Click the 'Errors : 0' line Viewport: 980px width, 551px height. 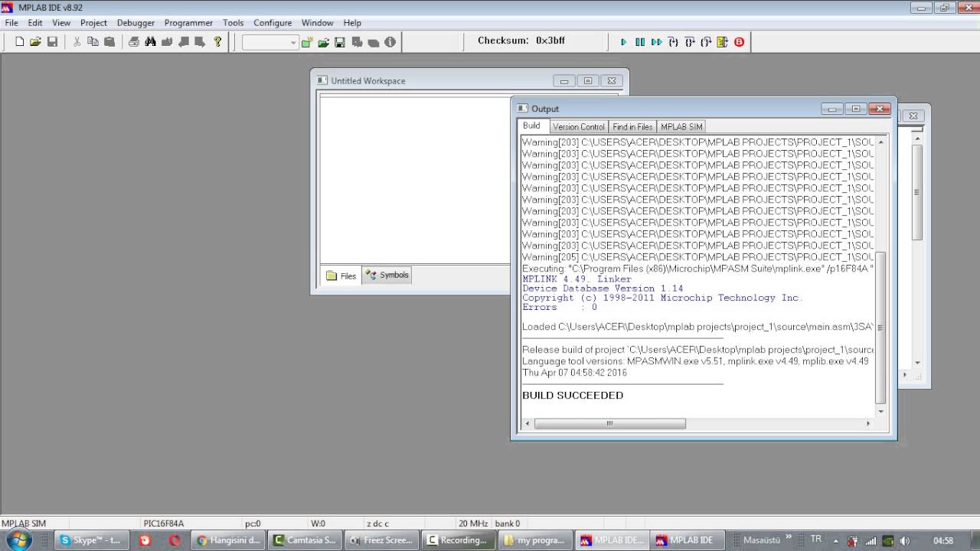[560, 307]
